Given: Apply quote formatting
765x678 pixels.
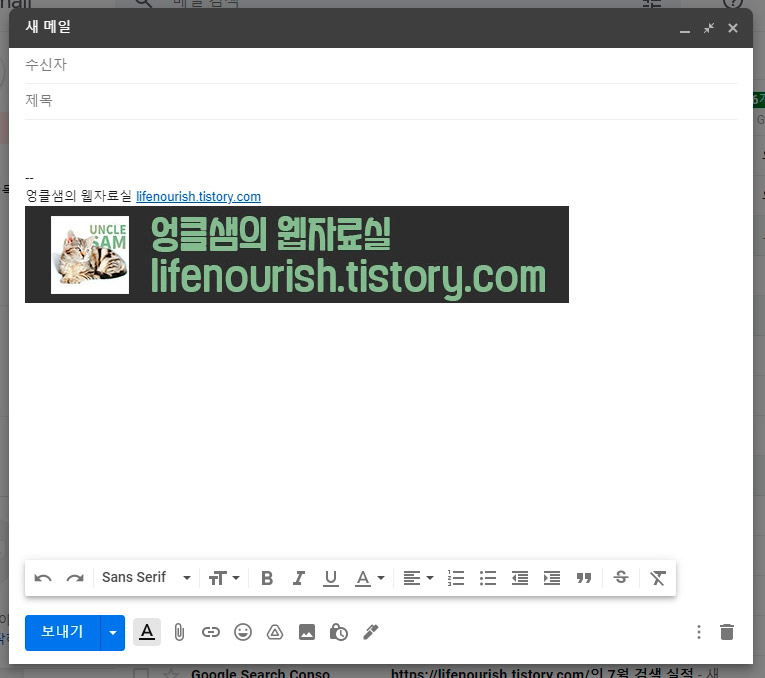Looking at the screenshot, I should tap(584, 578).
